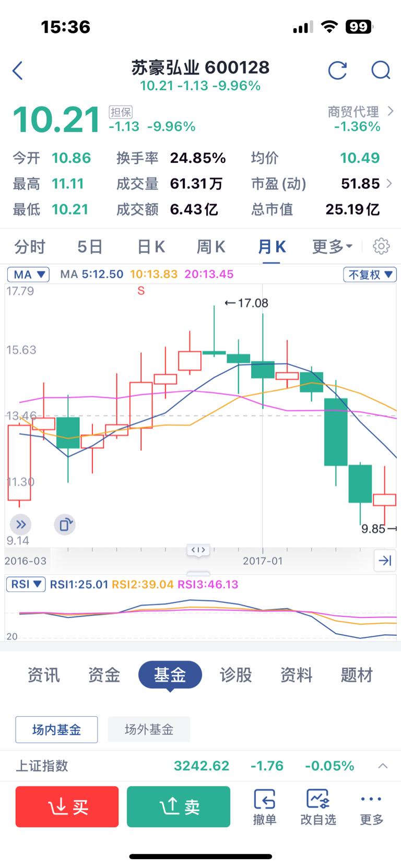
Task: Open the 资讯 news tab
Action: tap(44, 675)
